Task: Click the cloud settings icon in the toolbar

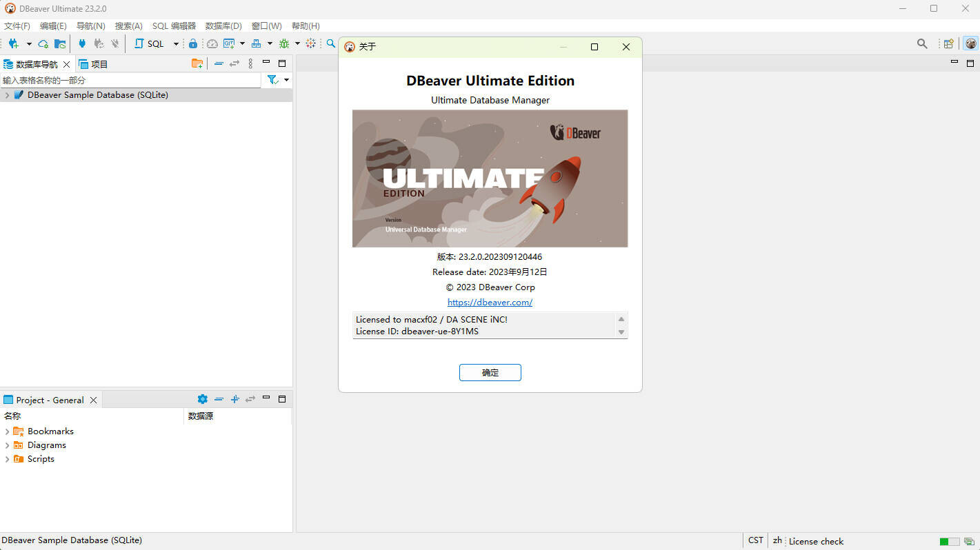Action: pyautogui.click(x=43, y=43)
